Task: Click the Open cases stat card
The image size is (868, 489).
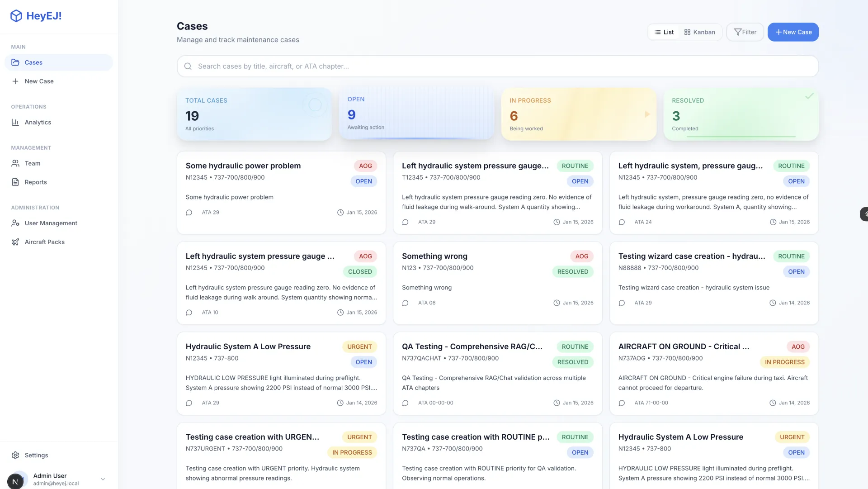Action: click(x=416, y=113)
